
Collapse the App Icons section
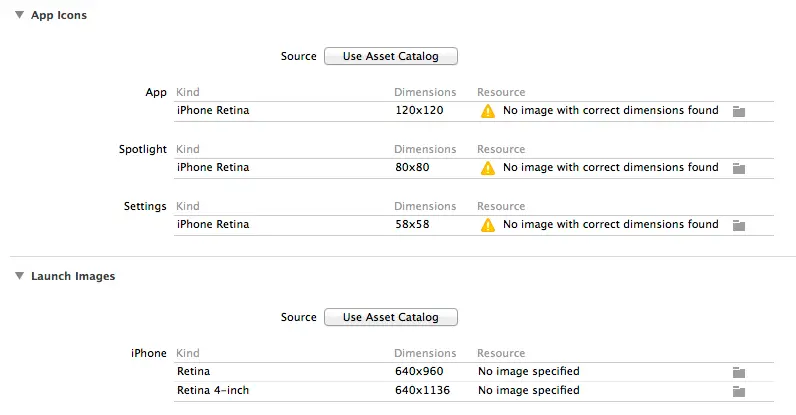pos(19,15)
